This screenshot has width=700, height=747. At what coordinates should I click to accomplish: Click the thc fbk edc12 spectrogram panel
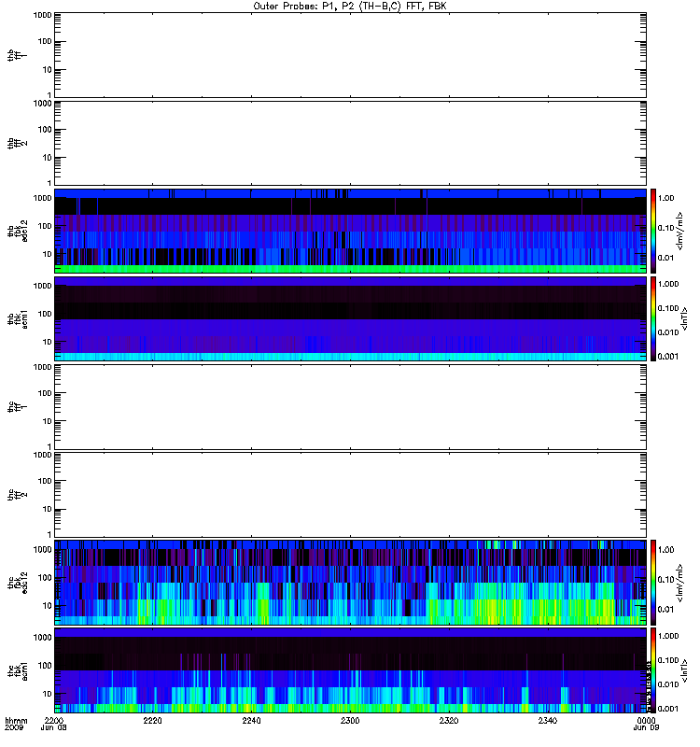tap(350, 583)
